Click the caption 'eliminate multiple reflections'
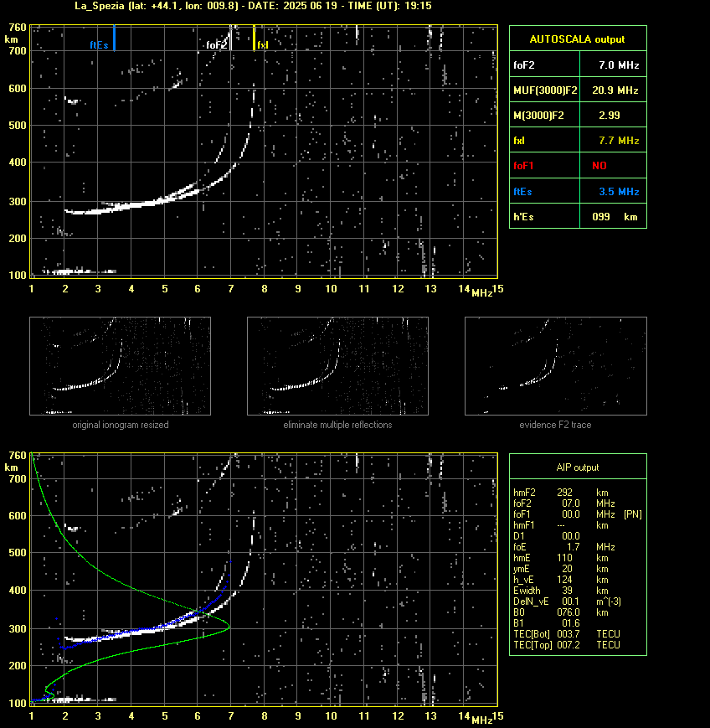Screen dimensions: 710x728 (337, 425)
